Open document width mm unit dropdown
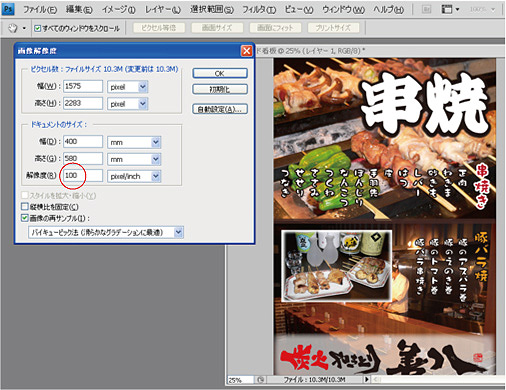The image size is (506, 390). [x=156, y=142]
